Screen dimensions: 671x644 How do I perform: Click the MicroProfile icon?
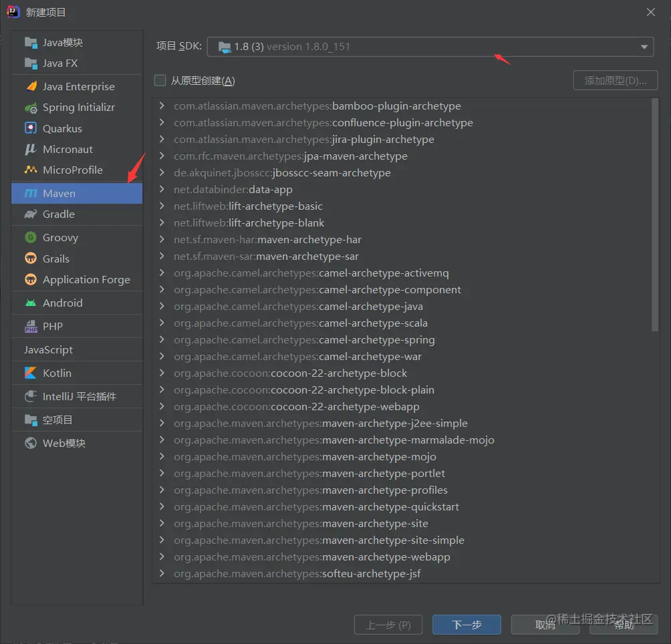[31, 170]
